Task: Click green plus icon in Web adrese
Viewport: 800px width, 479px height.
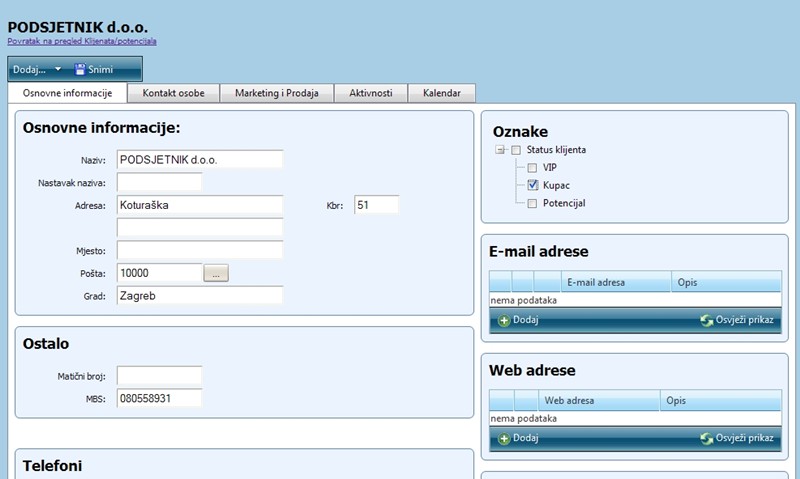Action: (504, 439)
